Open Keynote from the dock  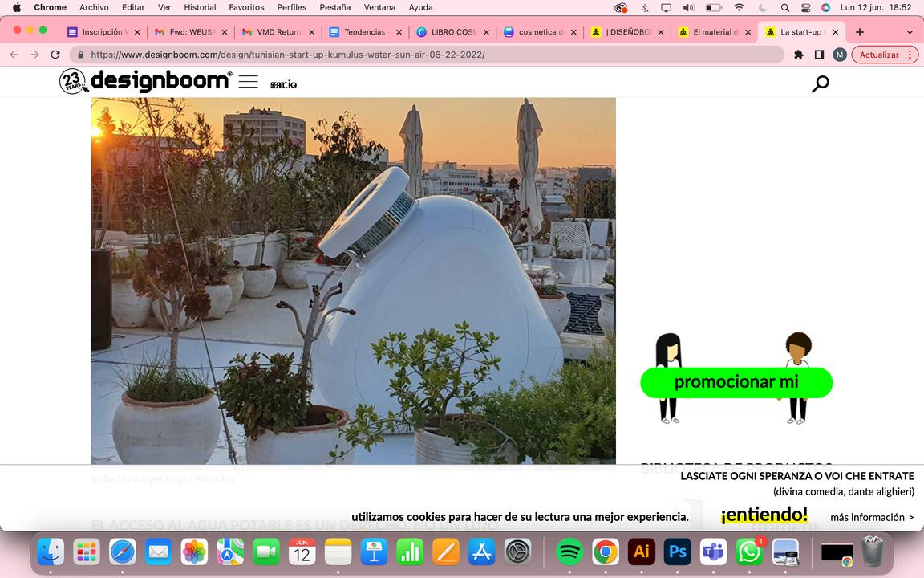point(374,552)
